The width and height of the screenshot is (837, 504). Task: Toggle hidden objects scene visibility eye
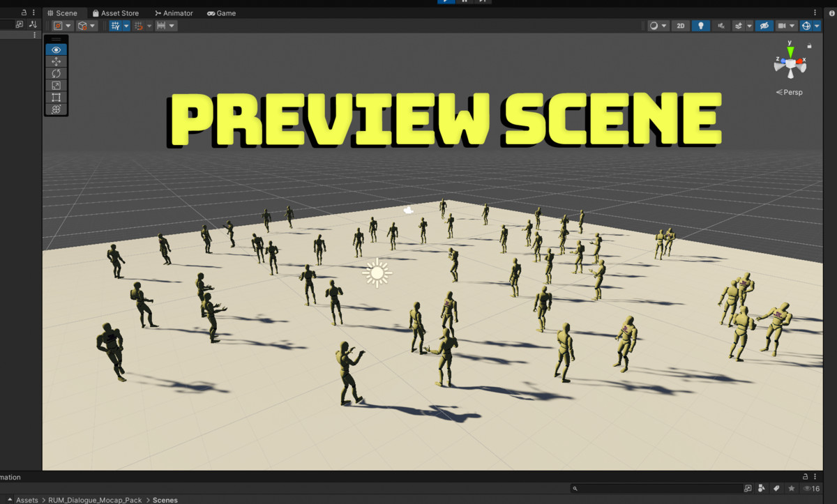764,26
